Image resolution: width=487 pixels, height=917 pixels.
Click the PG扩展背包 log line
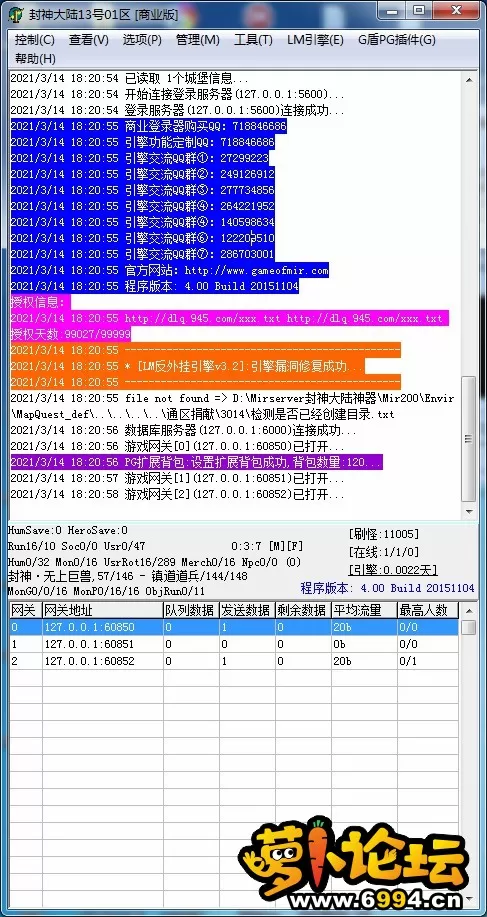[x=196, y=463]
